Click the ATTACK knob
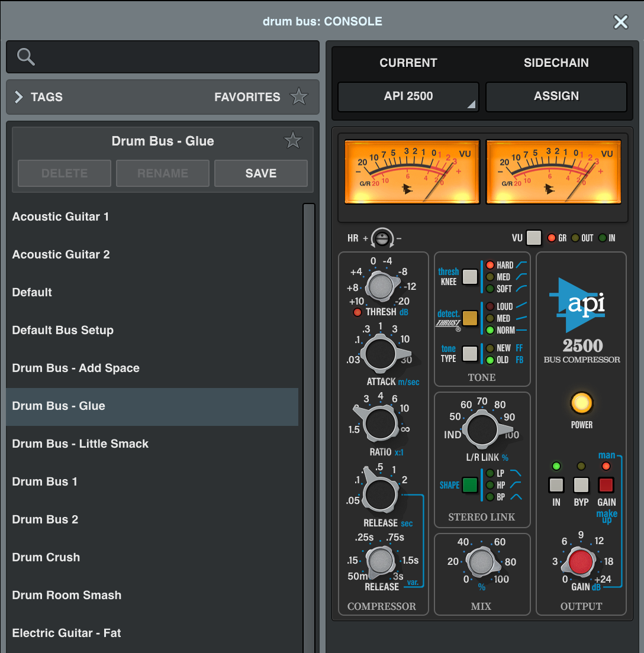644x653 pixels. [x=380, y=354]
